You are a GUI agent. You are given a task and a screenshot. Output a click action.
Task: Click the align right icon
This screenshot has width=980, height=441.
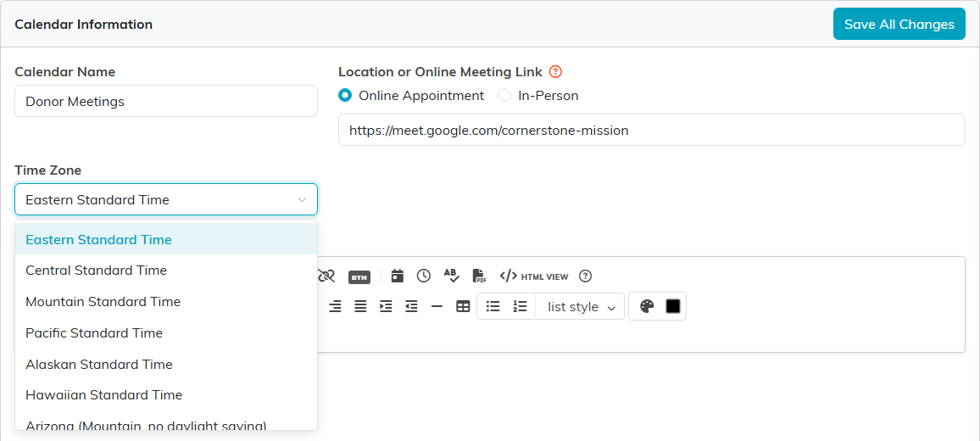(x=335, y=306)
